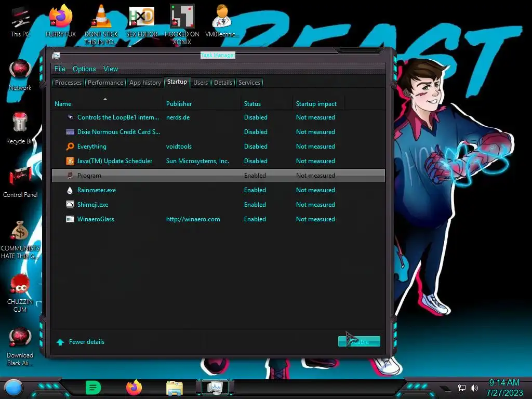532x399 pixels.
Task: Click the Task Manager title bar icon
Action: coord(56,55)
